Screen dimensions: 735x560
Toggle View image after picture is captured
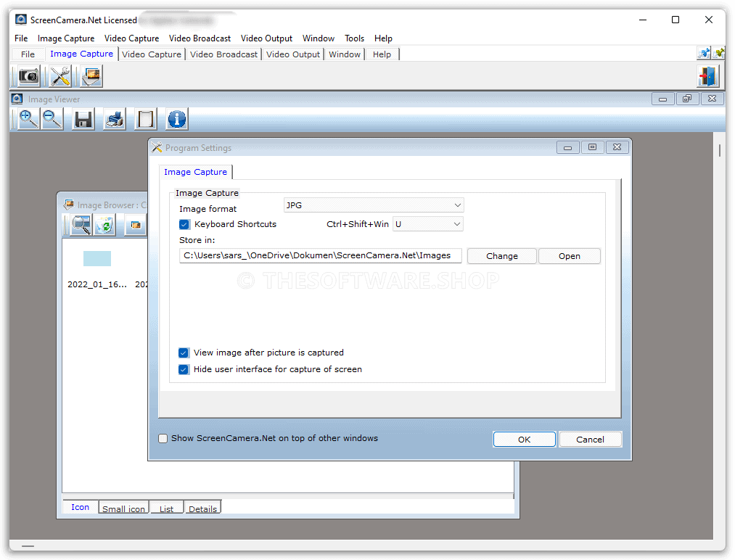(184, 353)
